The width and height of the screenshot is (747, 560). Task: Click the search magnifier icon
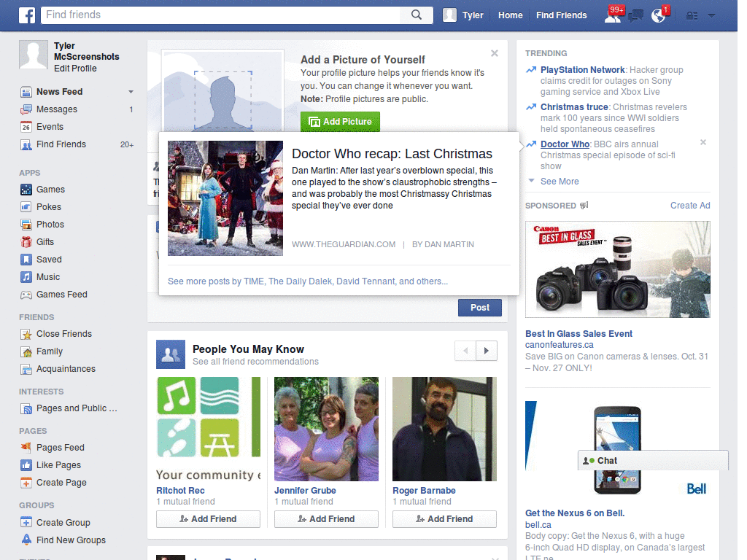pos(417,15)
